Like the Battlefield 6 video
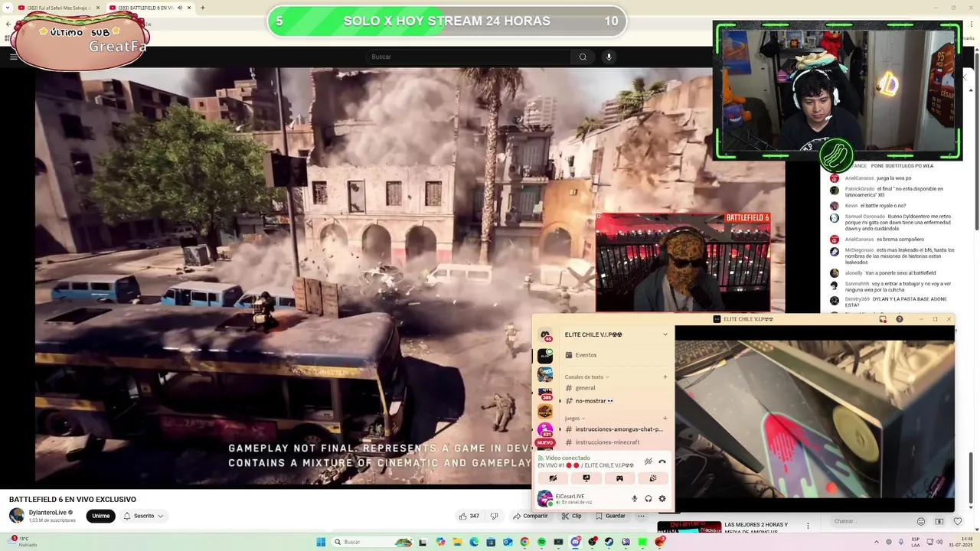The width and height of the screenshot is (980, 551). [x=469, y=516]
